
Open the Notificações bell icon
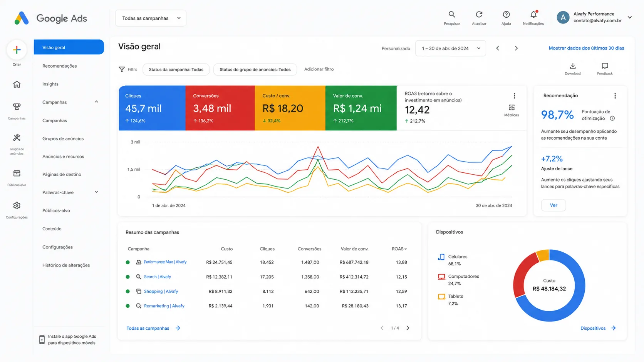pos(533,14)
